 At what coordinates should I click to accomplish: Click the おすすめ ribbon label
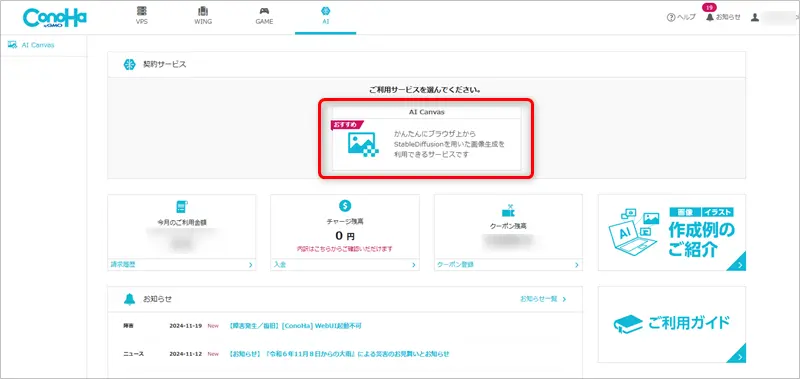point(346,125)
